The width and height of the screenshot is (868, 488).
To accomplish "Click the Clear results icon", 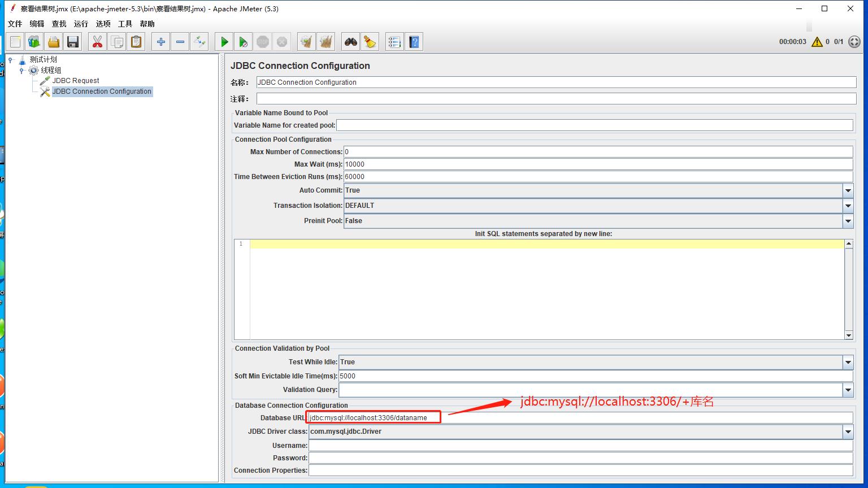I will click(x=306, y=42).
